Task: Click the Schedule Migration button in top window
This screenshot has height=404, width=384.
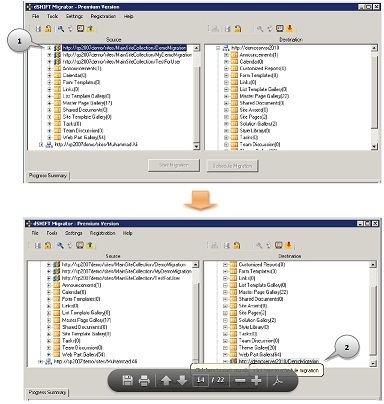Action: click(x=232, y=166)
